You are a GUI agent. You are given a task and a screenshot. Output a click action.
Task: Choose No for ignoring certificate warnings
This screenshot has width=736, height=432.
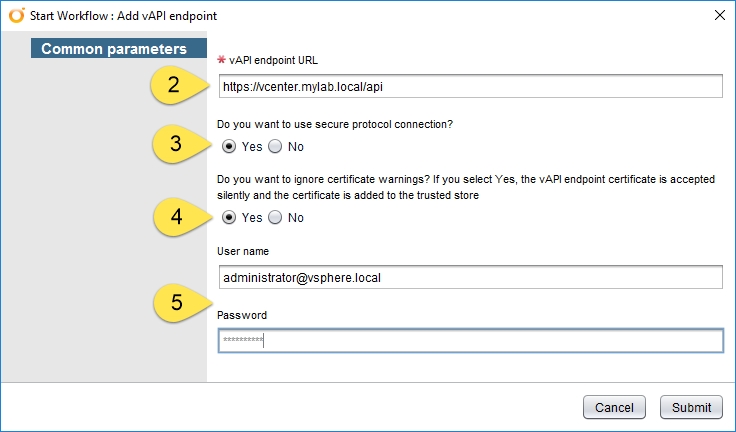point(275,217)
